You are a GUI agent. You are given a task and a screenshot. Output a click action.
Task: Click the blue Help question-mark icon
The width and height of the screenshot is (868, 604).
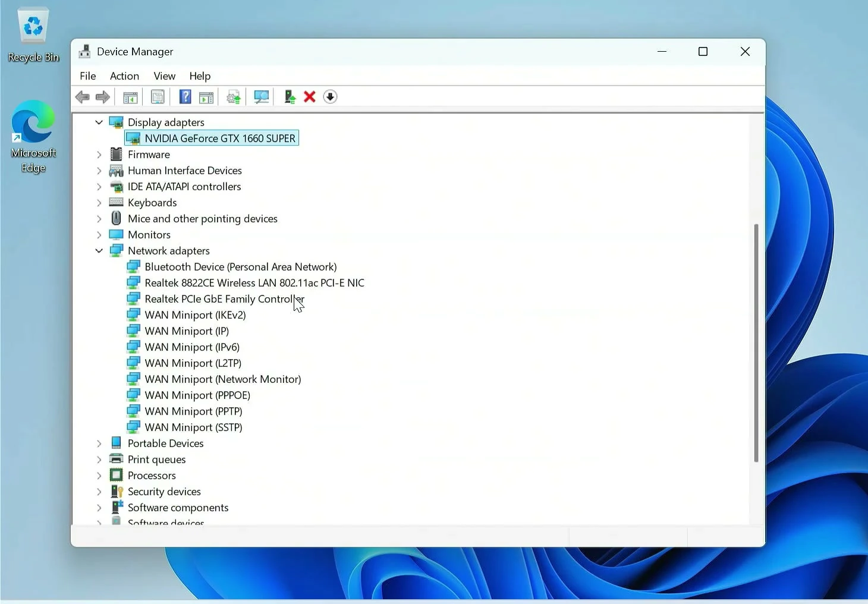[185, 97]
